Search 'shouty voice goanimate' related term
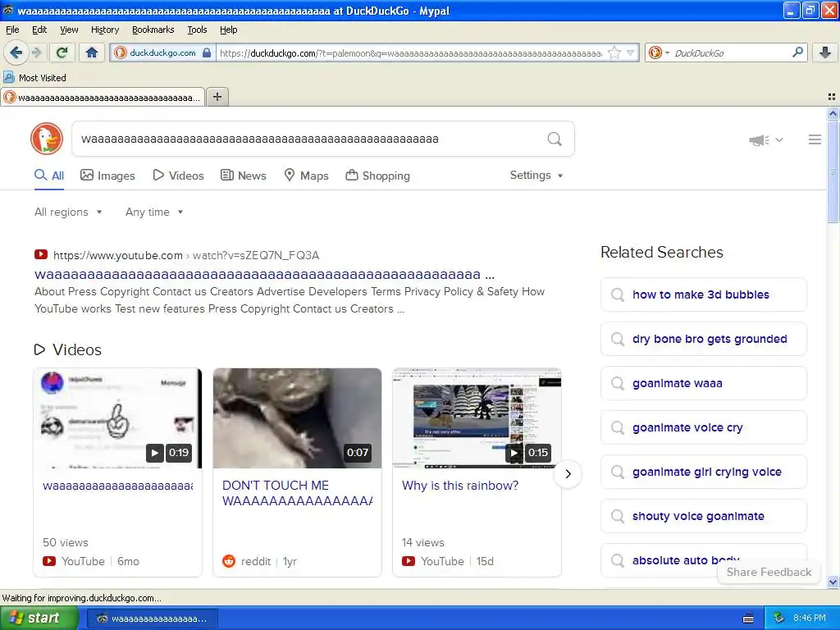The width and height of the screenshot is (840, 630). [703, 516]
